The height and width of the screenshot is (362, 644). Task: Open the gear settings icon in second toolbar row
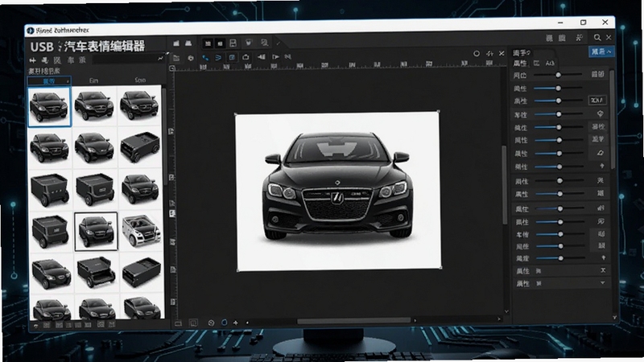coord(191,58)
